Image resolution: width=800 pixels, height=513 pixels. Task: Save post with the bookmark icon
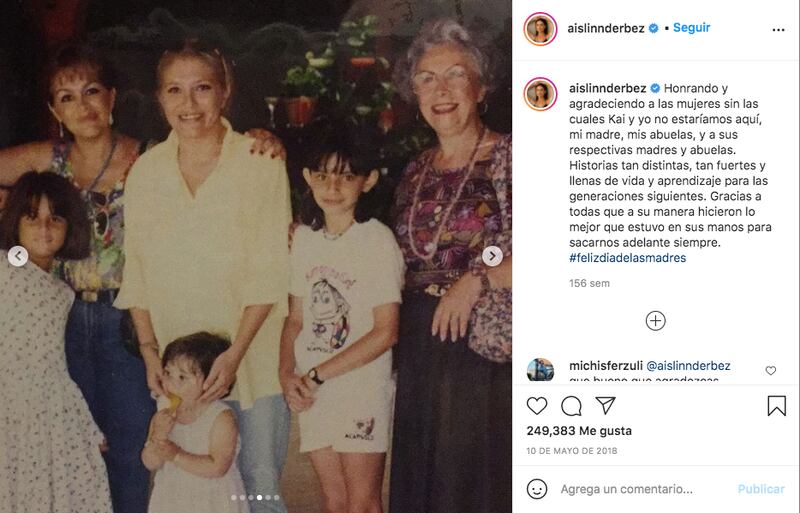777,406
